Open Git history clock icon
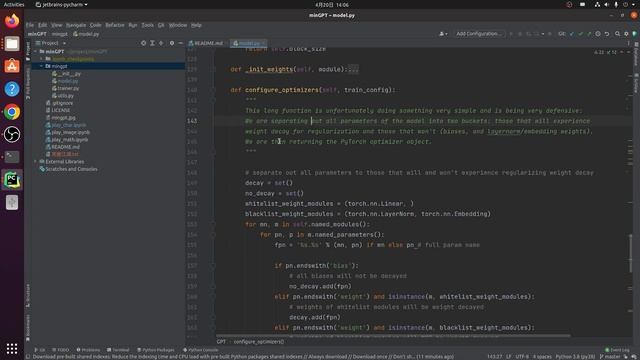The image size is (640, 360). (x=598, y=34)
